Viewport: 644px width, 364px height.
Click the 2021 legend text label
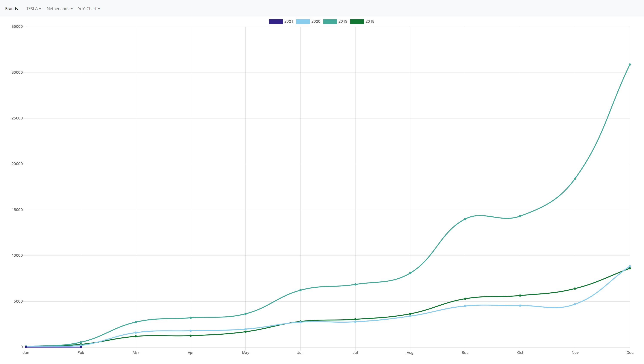pos(289,21)
